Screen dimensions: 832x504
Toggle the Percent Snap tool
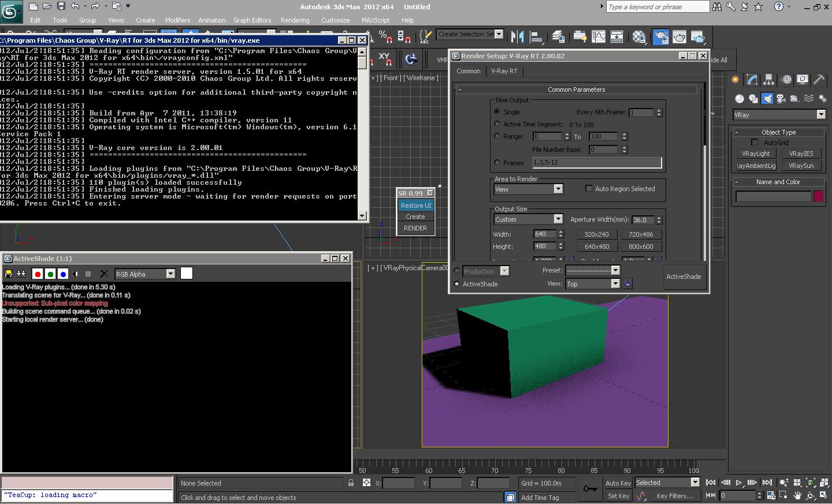(386, 37)
